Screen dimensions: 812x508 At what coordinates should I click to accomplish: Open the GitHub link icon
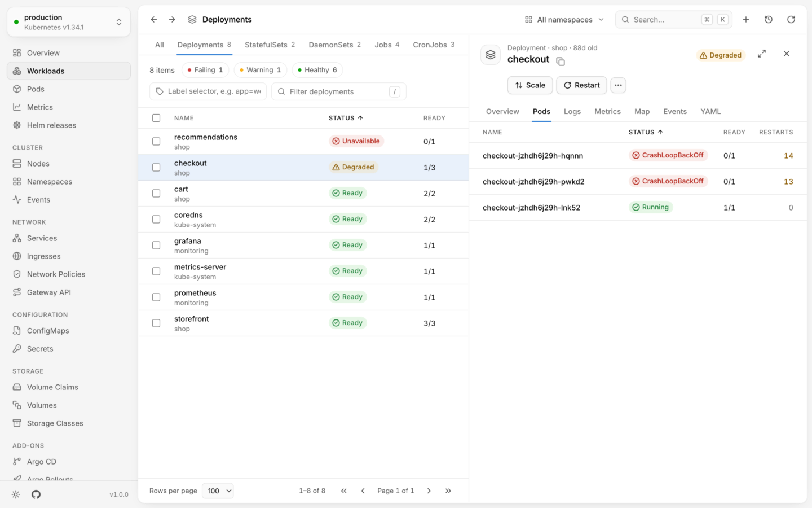[x=36, y=494]
